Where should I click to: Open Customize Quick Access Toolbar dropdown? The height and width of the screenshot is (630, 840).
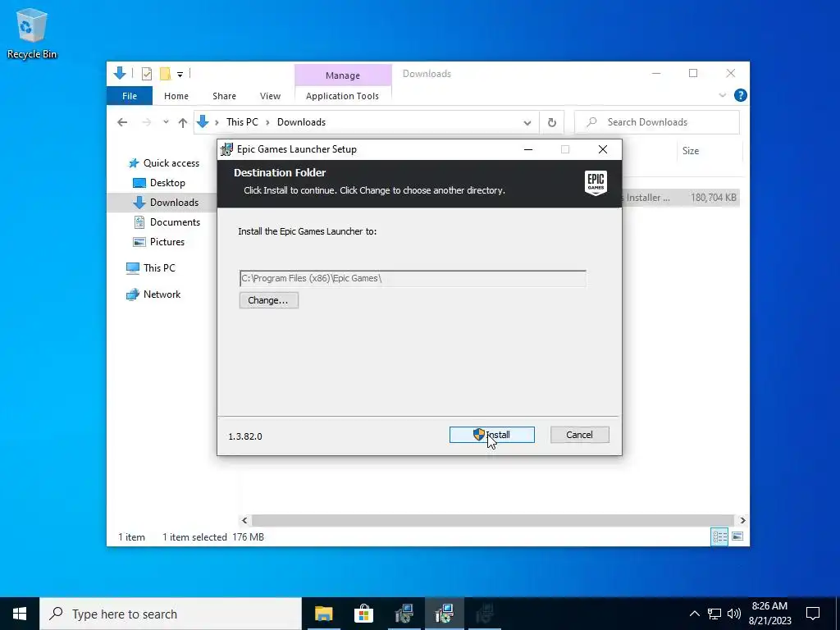(180, 75)
